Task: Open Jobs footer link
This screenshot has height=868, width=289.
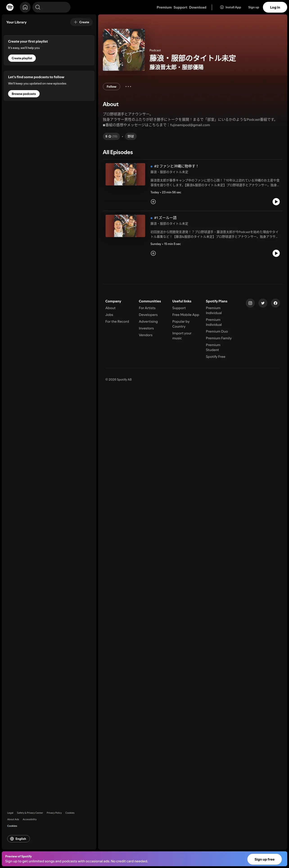Action: (x=109, y=315)
